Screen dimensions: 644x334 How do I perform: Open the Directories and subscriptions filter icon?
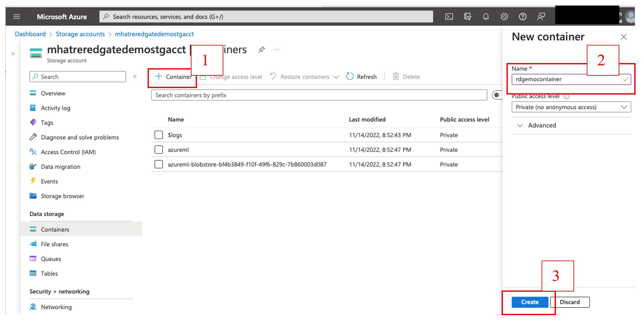pos(467,17)
